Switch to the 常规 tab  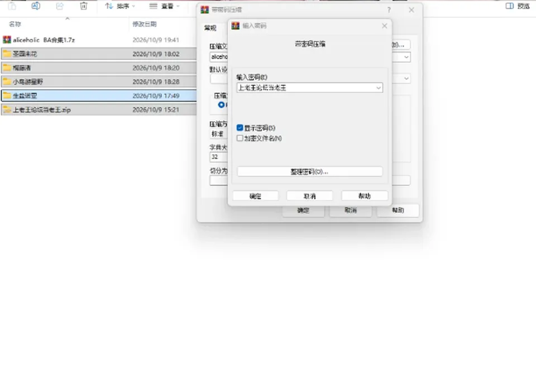[x=210, y=28]
